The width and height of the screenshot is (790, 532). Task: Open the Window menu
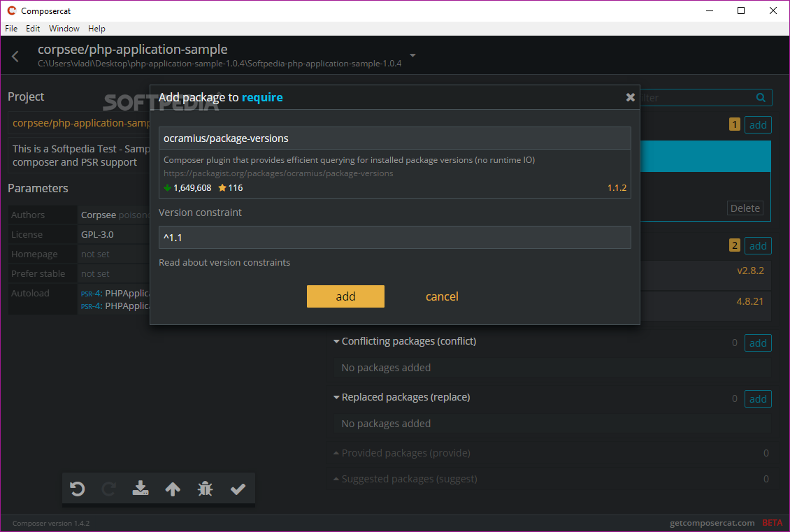64,29
